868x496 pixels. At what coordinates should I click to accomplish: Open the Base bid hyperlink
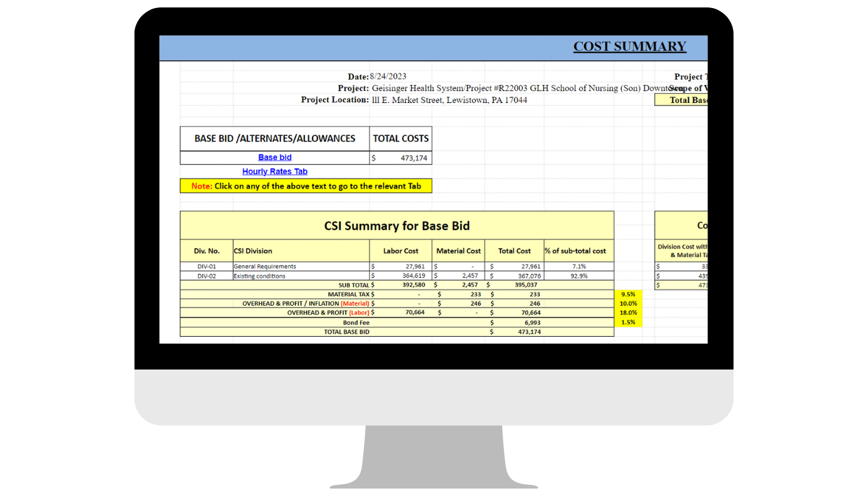275,157
